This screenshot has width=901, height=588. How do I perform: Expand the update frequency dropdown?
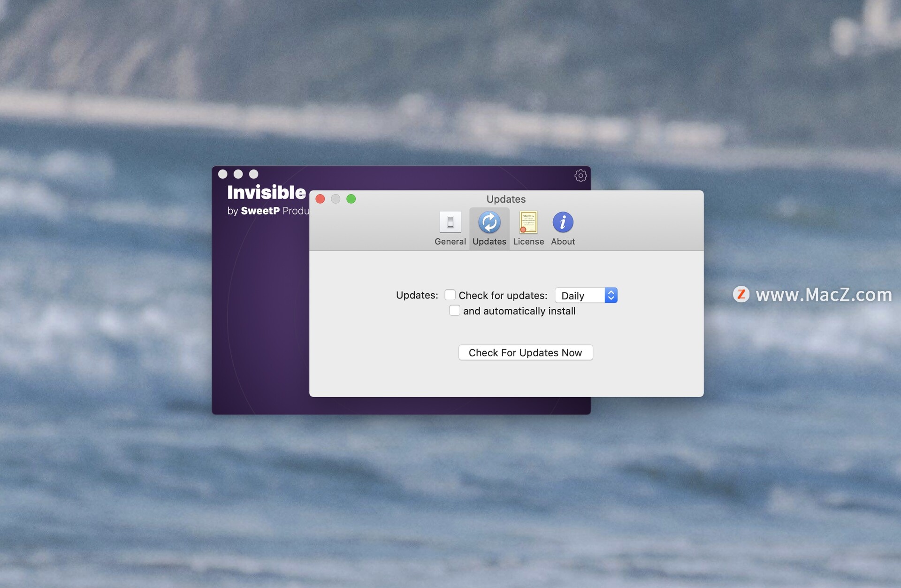coord(584,294)
